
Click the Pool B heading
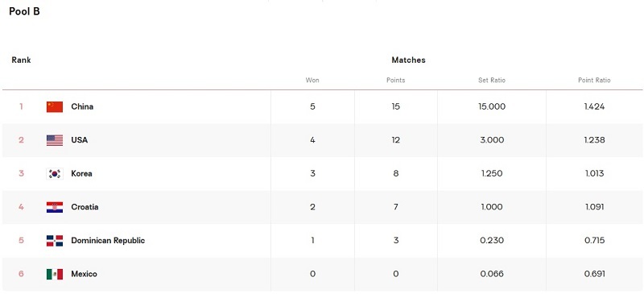coord(25,11)
